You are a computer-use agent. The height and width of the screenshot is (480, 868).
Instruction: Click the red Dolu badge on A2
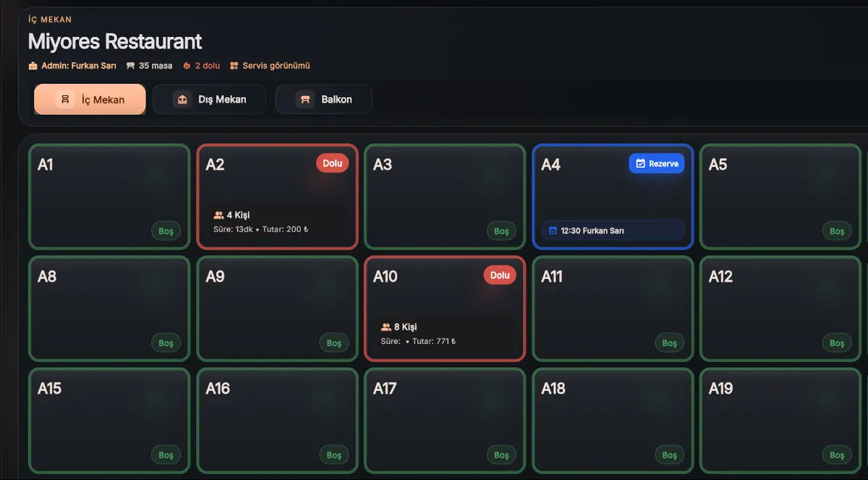[x=333, y=163]
